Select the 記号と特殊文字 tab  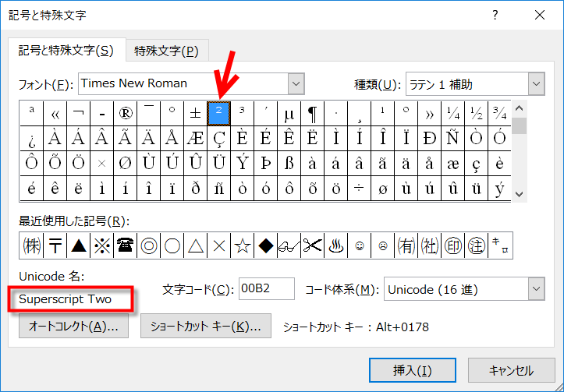(x=66, y=51)
